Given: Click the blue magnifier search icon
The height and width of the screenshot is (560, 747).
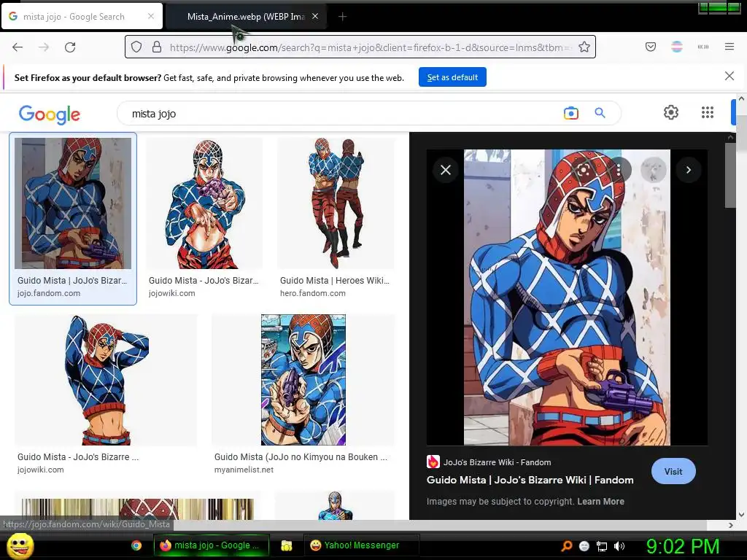Looking at the screenshot, I should [x=600, y=113].
